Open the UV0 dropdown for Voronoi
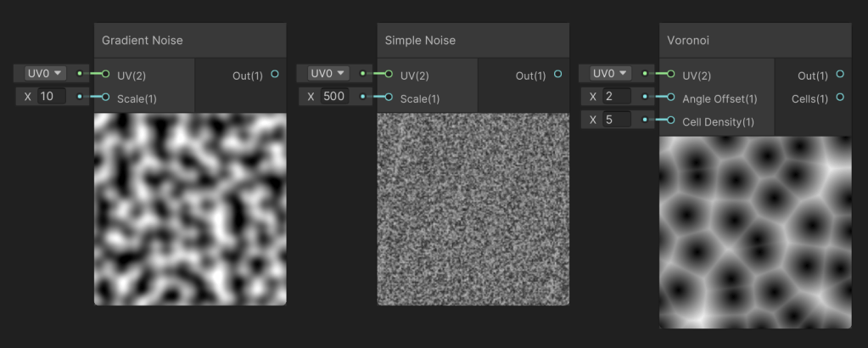This screenshot has width=868, height=348. (610, 74)
